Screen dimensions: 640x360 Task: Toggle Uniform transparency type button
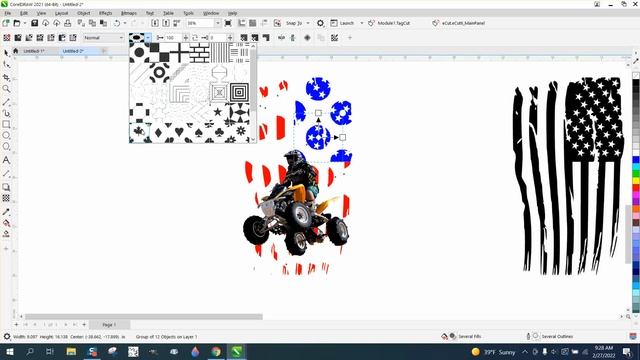(x=18, y=38)
